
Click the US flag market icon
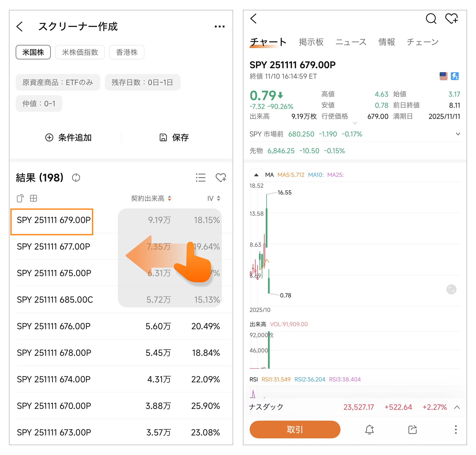point(443,76)
